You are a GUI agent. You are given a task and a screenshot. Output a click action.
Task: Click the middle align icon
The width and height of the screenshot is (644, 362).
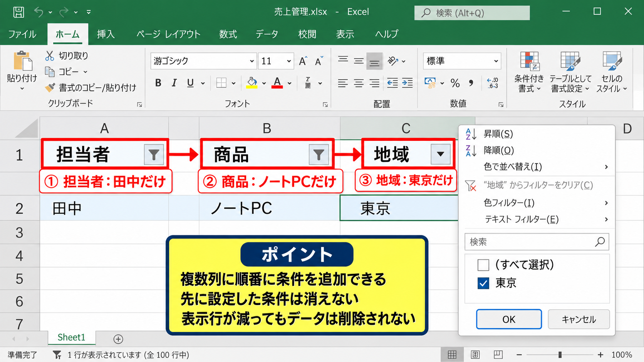tap(359, 61)
